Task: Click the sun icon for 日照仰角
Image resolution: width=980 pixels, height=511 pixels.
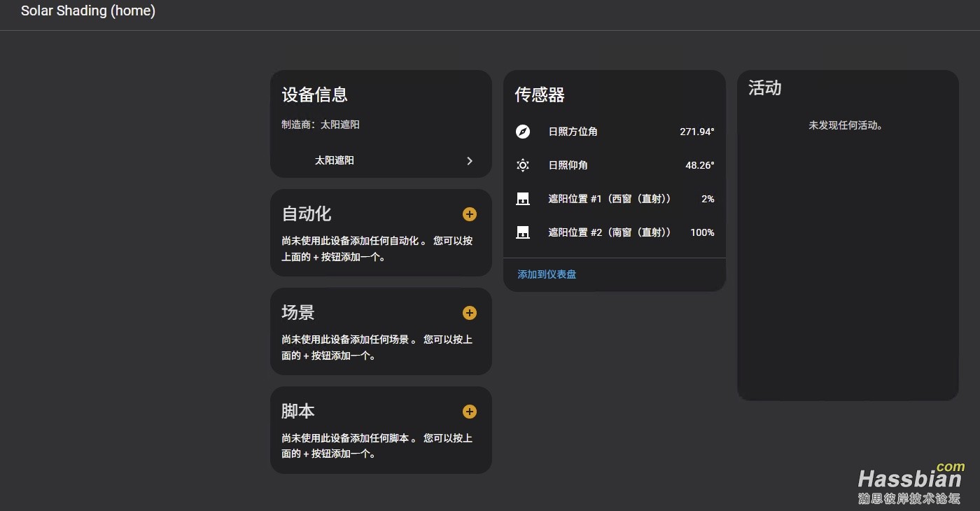Action: tap(523, 165)
